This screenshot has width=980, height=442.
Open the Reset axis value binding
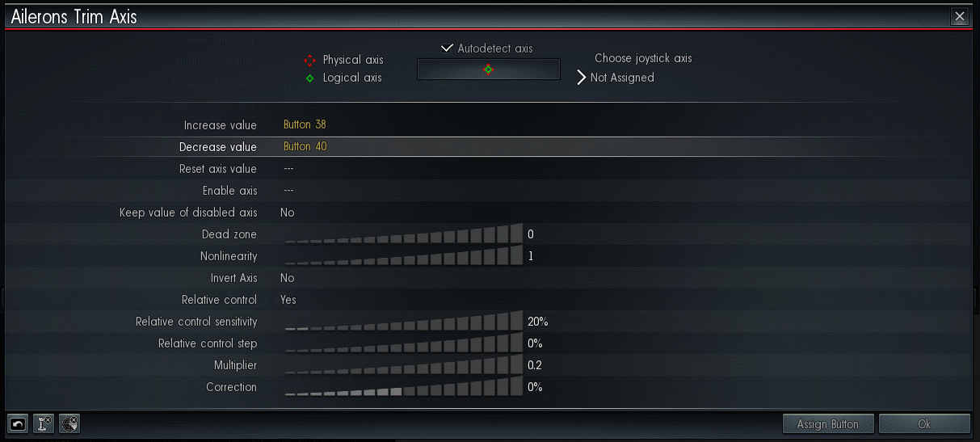click(x=288, y=169)
